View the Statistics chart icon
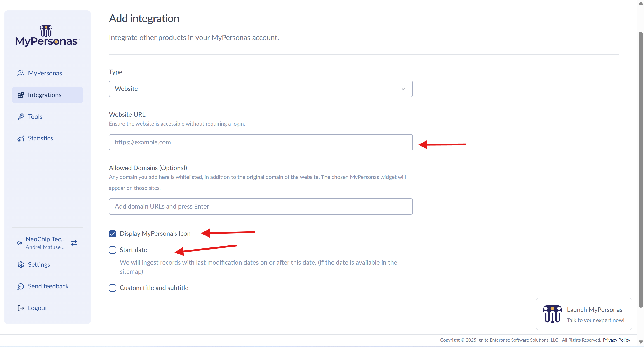Screen dimensions: 644x347 pos(21,138)
